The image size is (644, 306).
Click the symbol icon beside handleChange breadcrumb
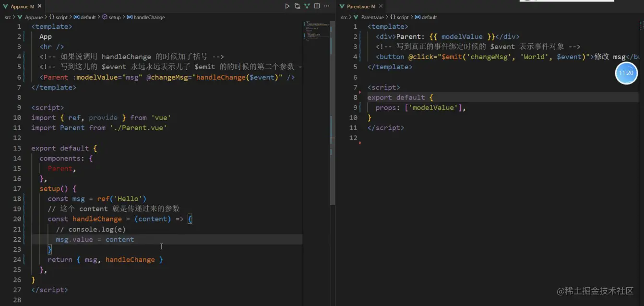pyautogui.click(x=130, y=17)
